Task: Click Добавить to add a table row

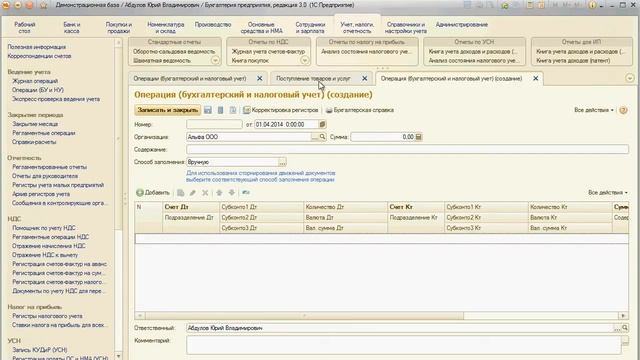Action: point(153,193)
